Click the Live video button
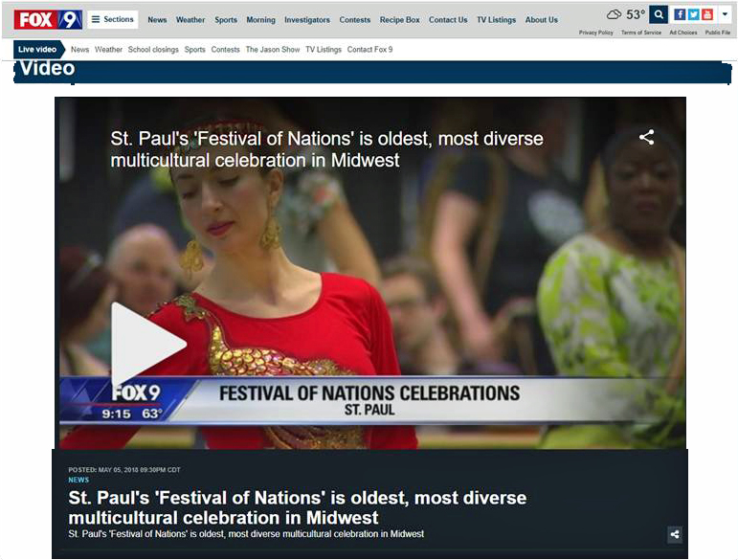This screenshot has width=738, height=560. coord(39,50)
